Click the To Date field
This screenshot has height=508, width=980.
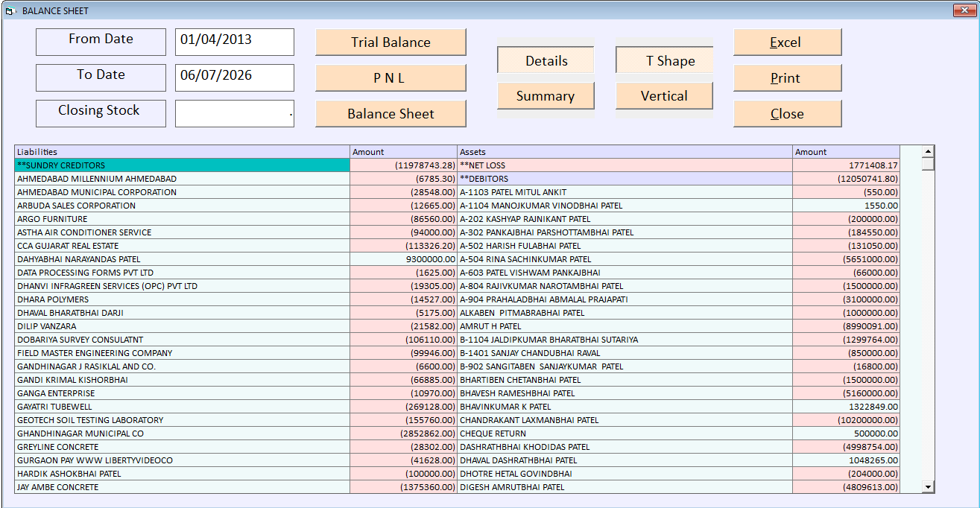tap(235, 77)
